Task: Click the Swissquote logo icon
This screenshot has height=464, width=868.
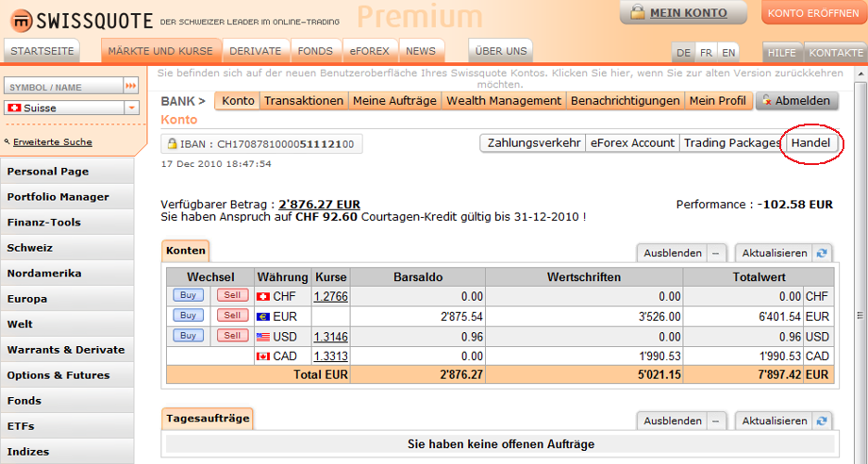Action: (x=21, y=21)
